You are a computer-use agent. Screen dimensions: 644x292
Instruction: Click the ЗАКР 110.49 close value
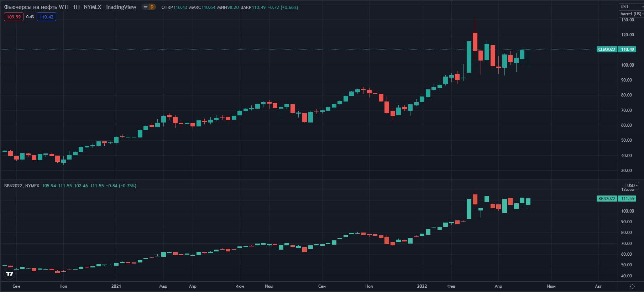click(x=253, y=7)
